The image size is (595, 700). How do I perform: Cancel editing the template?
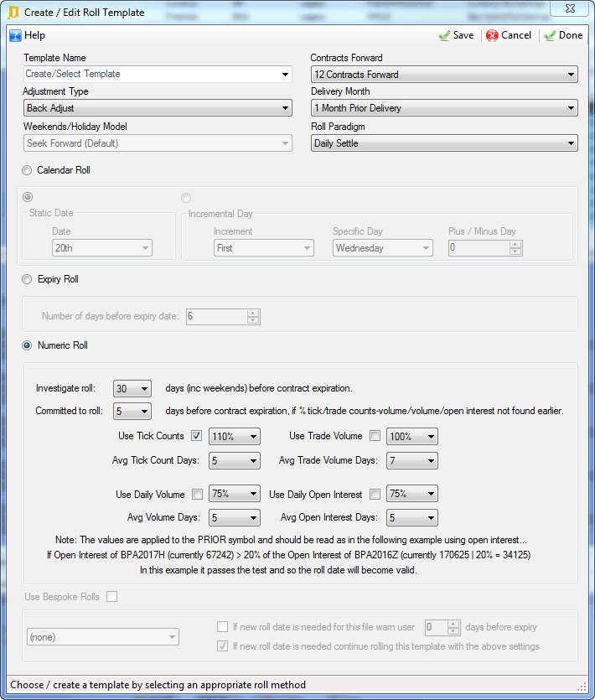click(x=509, y=36)
